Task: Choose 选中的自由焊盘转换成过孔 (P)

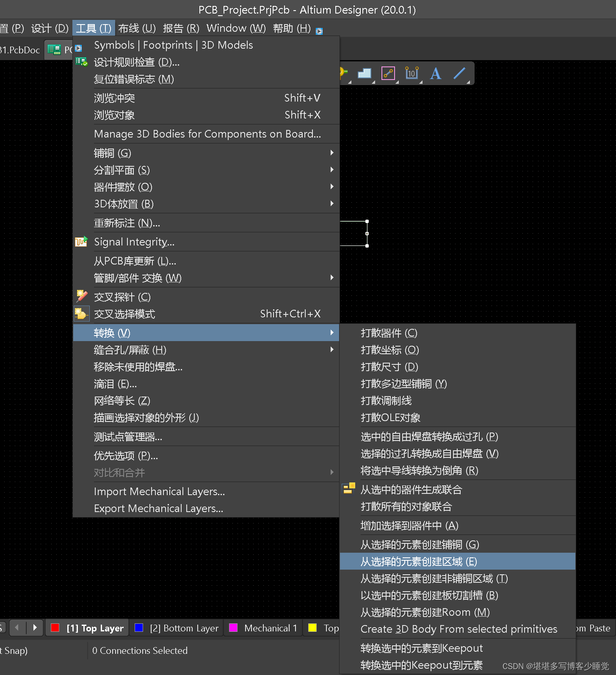Action: pyautogui.click(x=458, y=436)
